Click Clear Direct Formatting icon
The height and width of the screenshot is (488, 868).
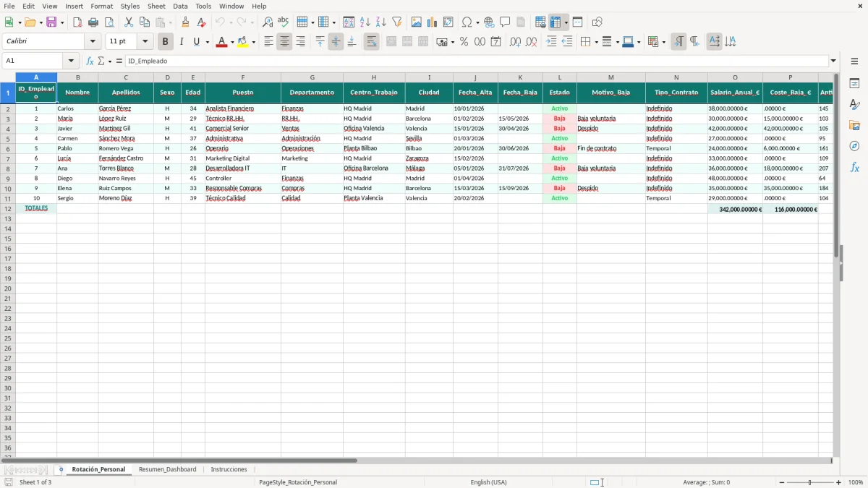[202, 22]
